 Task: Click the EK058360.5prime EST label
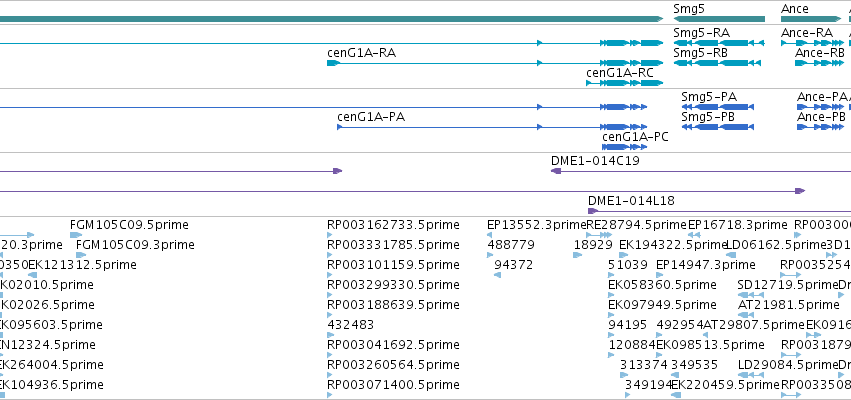click(x=662, y=285)
